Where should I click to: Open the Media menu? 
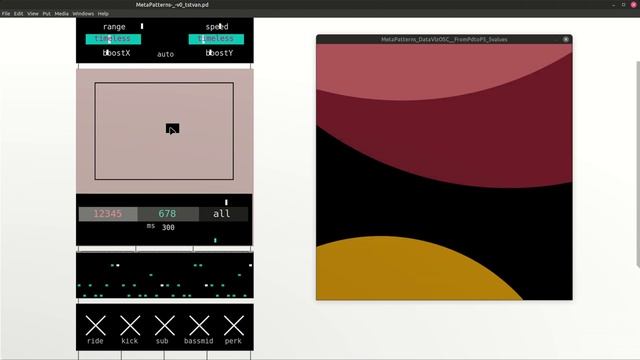(62, 13)
